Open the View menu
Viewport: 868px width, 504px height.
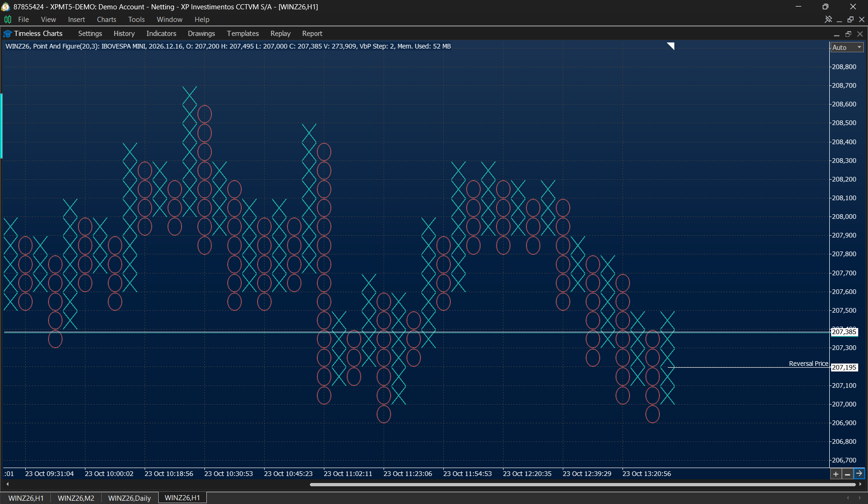click(48, 19)
